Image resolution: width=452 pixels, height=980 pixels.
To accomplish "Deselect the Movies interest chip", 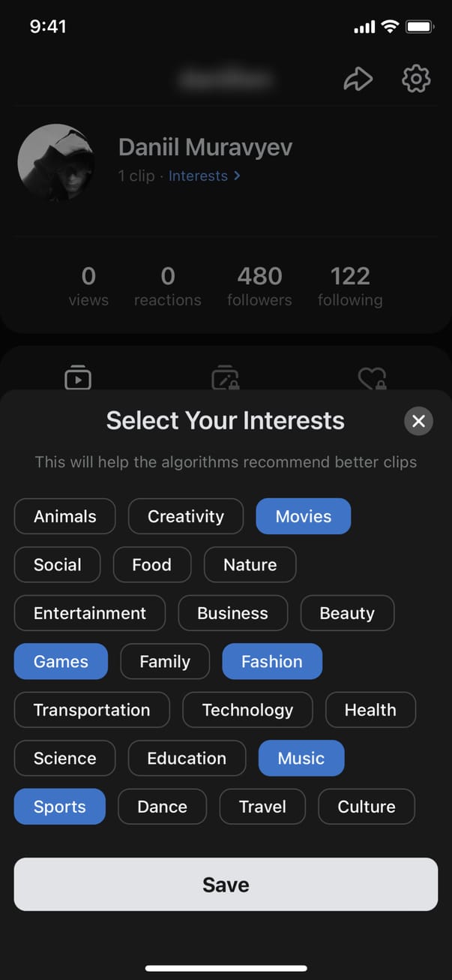I will [303, 516].
